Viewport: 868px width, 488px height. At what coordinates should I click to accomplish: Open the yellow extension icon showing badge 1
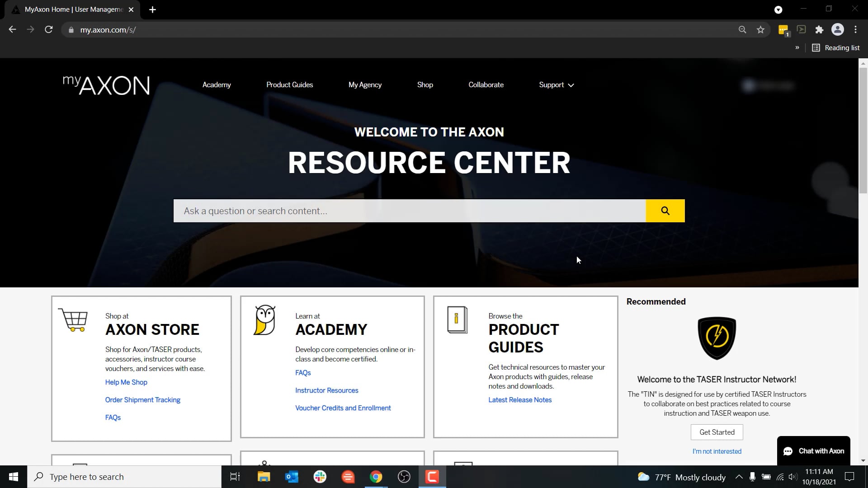click(783, 29)
